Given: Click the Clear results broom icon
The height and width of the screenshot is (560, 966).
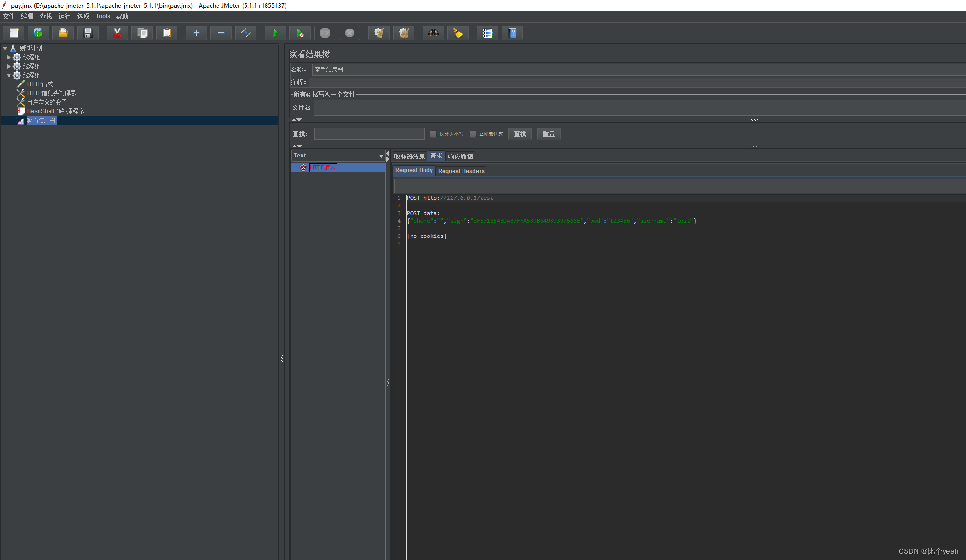Looking at the screenshot, I should click(379, 33).
